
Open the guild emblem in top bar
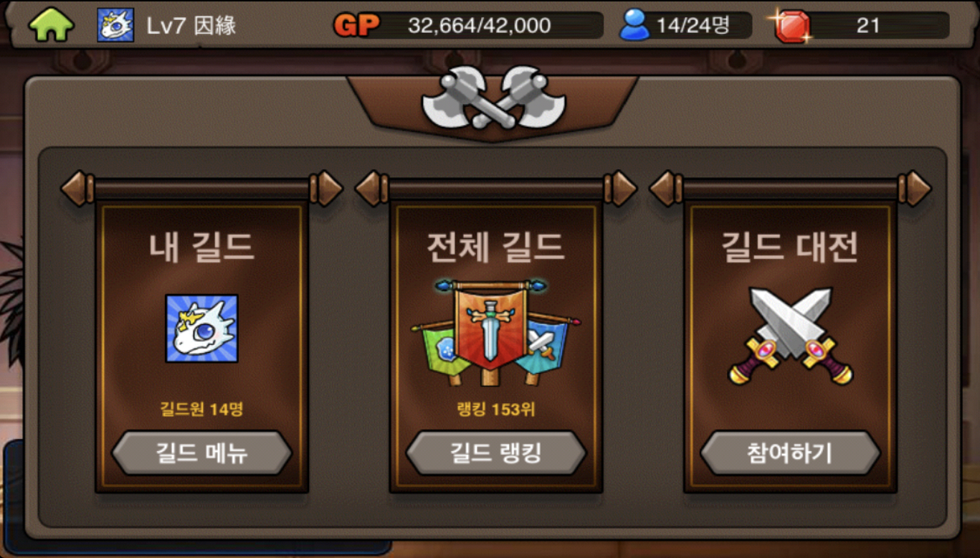tap(115, 25)
